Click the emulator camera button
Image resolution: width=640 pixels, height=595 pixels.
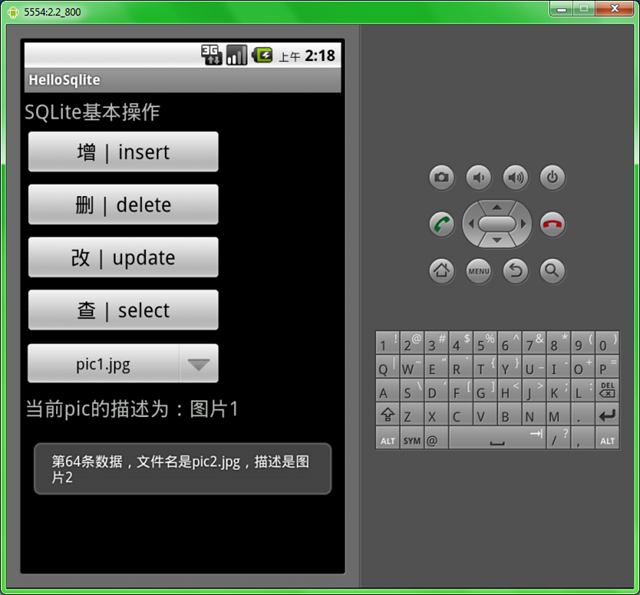(x=441, y=177)
